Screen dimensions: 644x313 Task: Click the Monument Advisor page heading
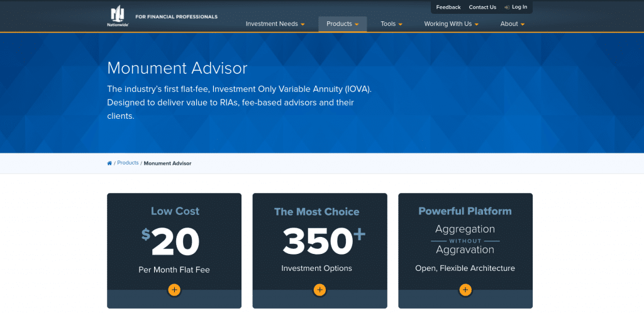point(177,68)
